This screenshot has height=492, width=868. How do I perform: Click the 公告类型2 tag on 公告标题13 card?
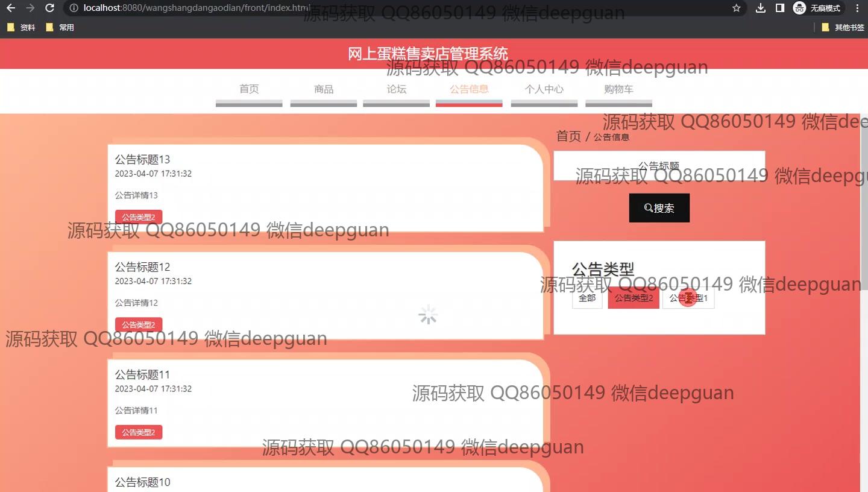pos(139,217)
